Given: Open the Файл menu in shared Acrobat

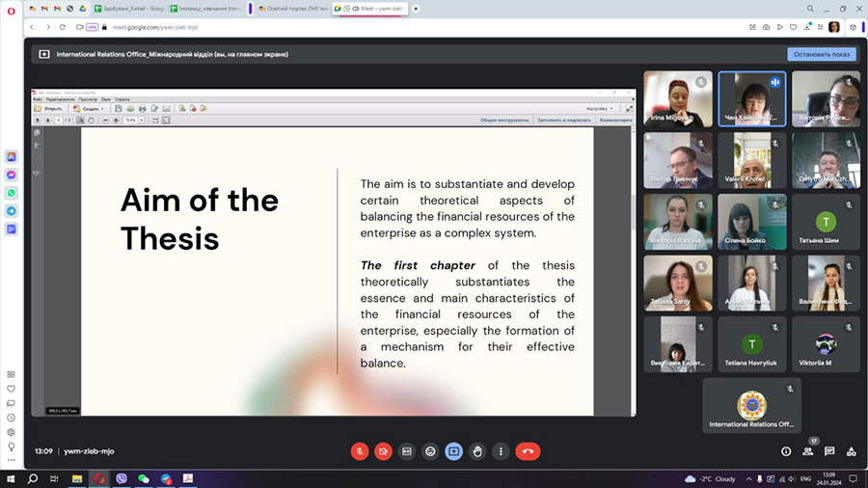Looking at the screenshot, I should (37, 99).
